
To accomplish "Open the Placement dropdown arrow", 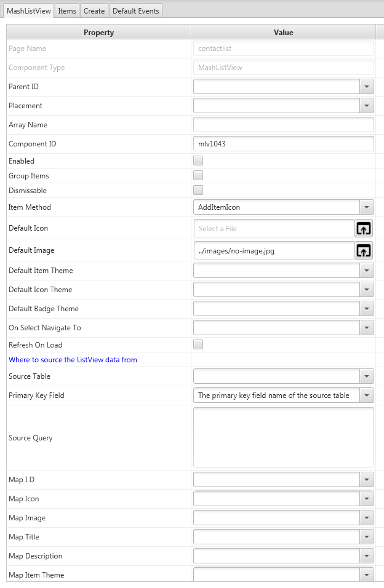I will click(x=367, y=106).
